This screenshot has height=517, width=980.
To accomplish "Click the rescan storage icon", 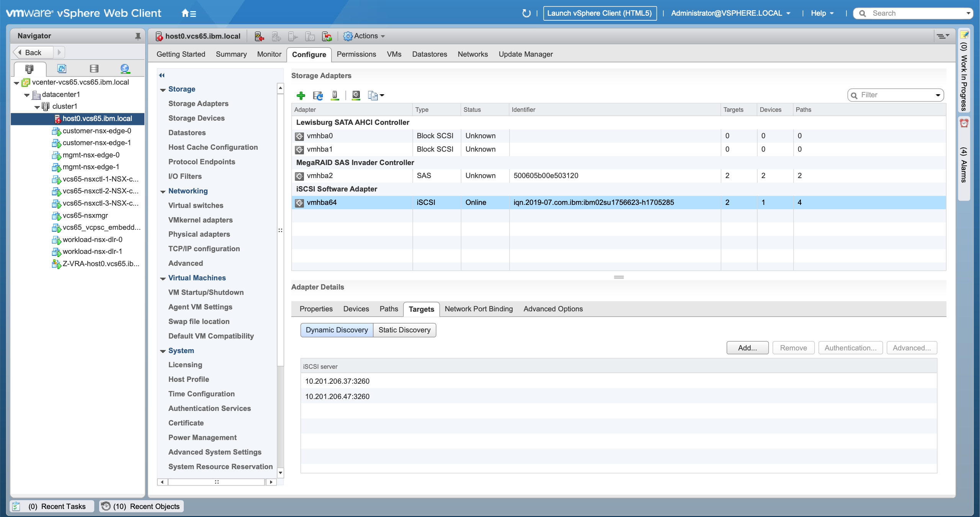I will pos(335,95).
